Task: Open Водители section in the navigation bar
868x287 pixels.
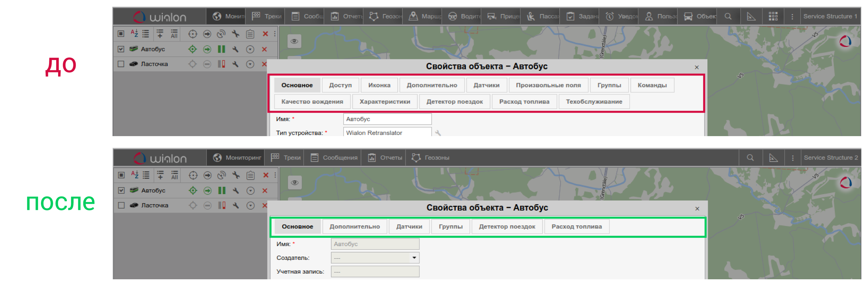Action: [465, 16]
